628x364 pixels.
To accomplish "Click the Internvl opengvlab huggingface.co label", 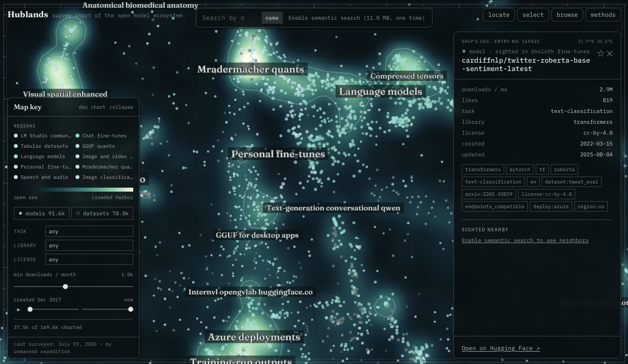I will [250, 292].
